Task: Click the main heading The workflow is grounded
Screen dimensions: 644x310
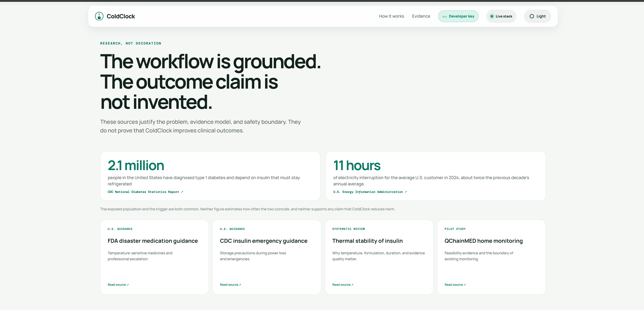Action: [x=210, y=82]
